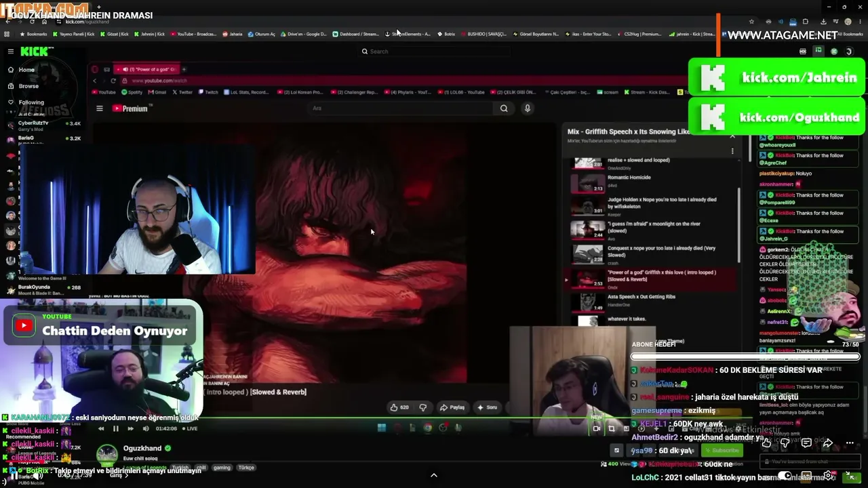868x488 pixels.
Task: Click the Kick logo
Action: point(34,52)
